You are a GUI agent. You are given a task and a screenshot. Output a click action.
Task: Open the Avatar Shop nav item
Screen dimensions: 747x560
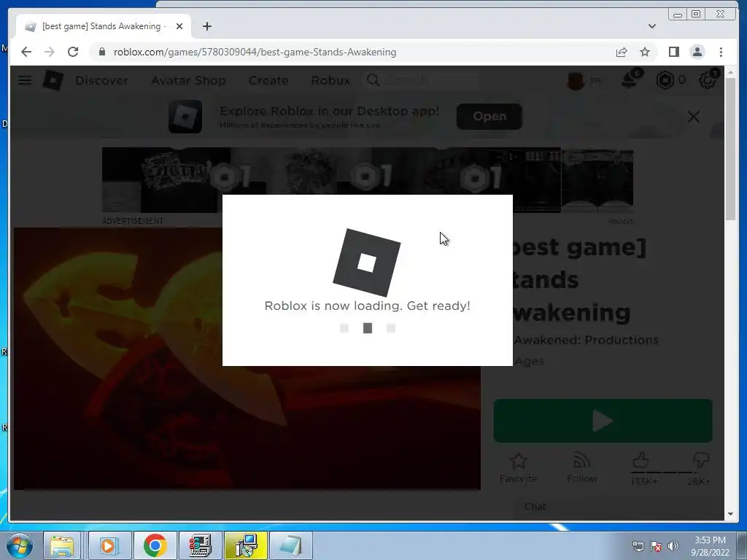click(x=189, y=80)
